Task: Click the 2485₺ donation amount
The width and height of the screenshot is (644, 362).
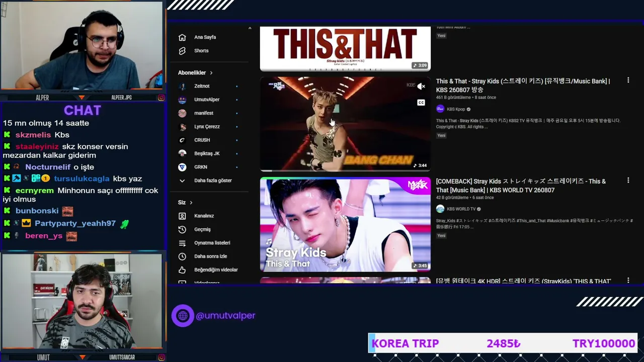Action: coord(503,343)
